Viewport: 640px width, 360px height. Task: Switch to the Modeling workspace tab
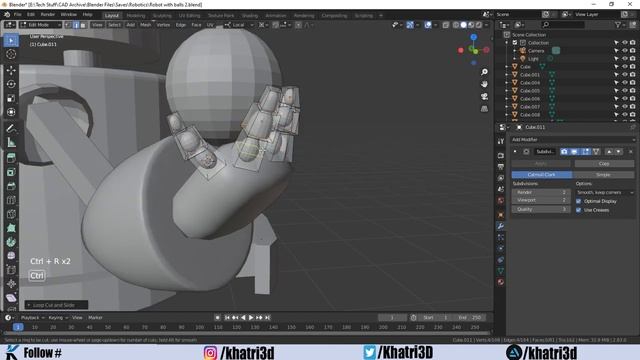tap(136, 16)
